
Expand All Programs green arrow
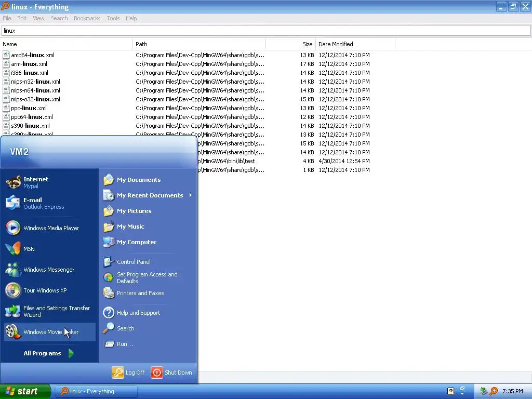(x=71, y=353)
